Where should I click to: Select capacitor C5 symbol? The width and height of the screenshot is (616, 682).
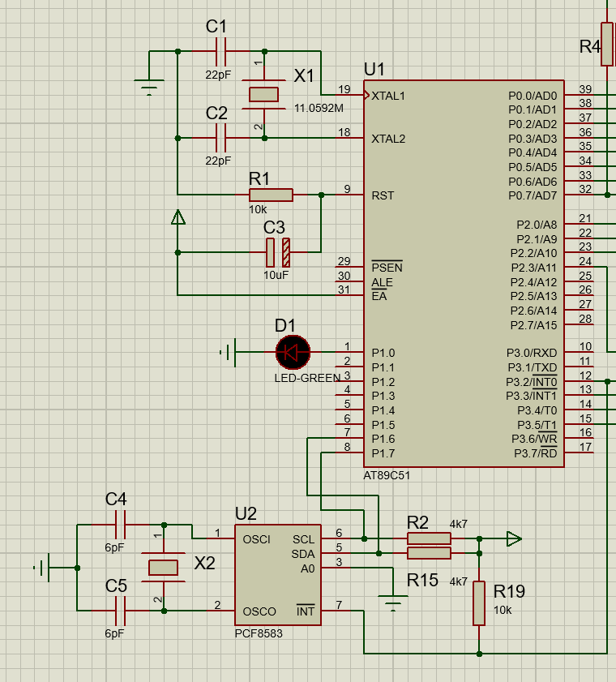120,611
